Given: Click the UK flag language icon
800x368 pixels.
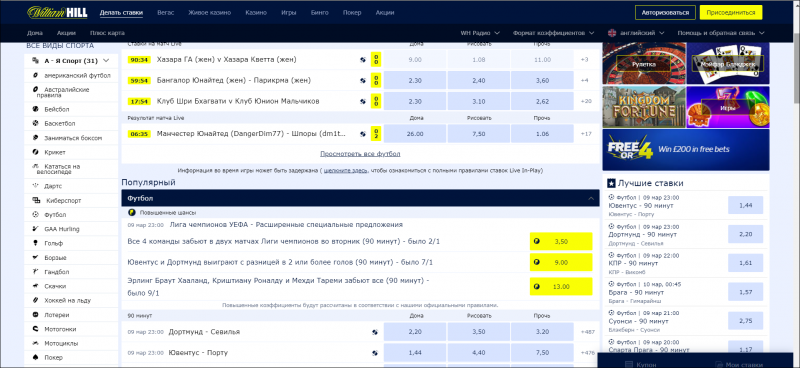Looking at the screenshot, I should (x=612, y=33).
